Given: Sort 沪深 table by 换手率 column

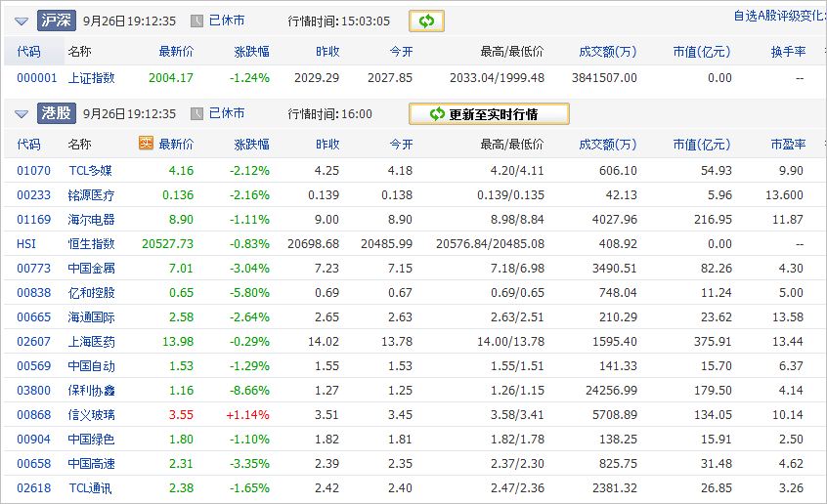Looking at the screenshot, I should pyautogui.click(x=788, y=52).
